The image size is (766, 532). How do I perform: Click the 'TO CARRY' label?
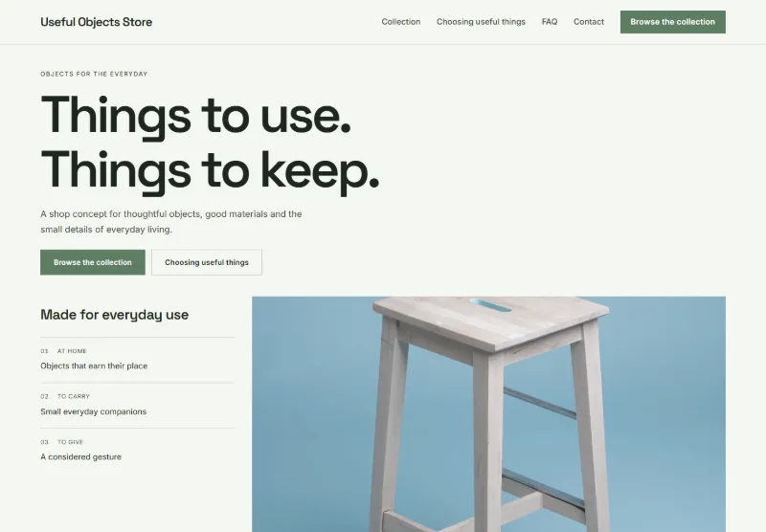tap(74, 396)
